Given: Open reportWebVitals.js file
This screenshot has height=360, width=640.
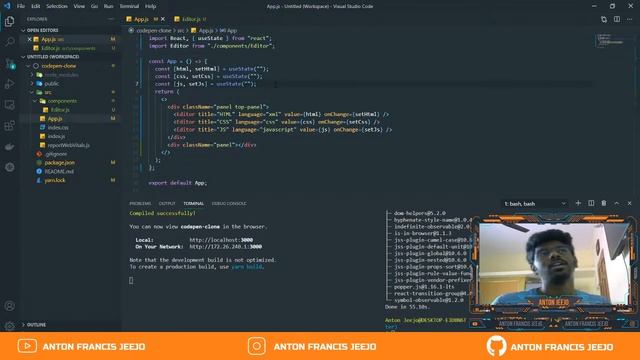Looking at the screenshot, I should pyautogui.click(x=68, y=145).
